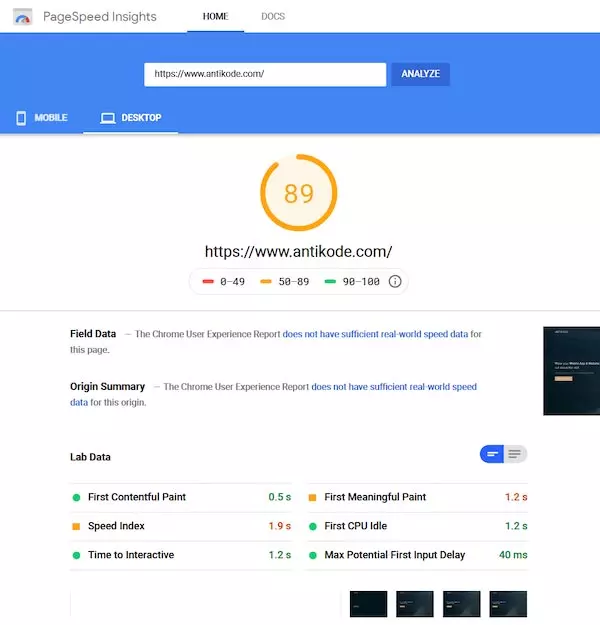Click the ANALYZE button
Viewport: 600px width, 625px height.
coord(421,74)
